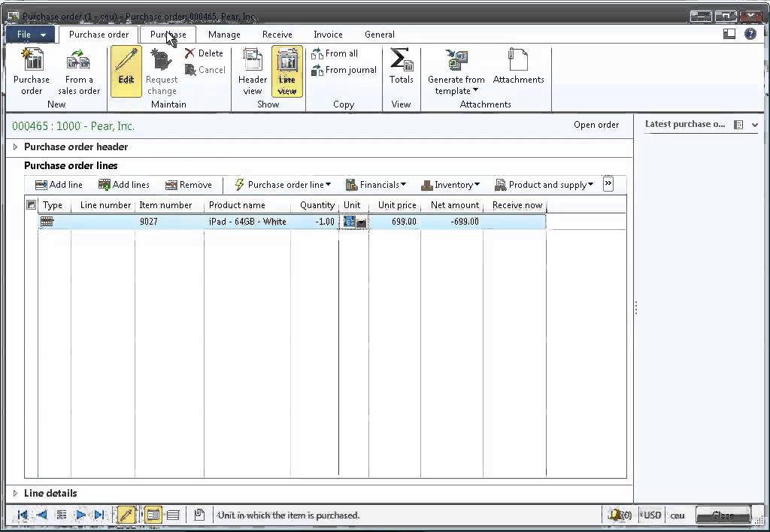Create order From a sales order
Viewport: 770px width, 532px height.
tap(78, 71)
